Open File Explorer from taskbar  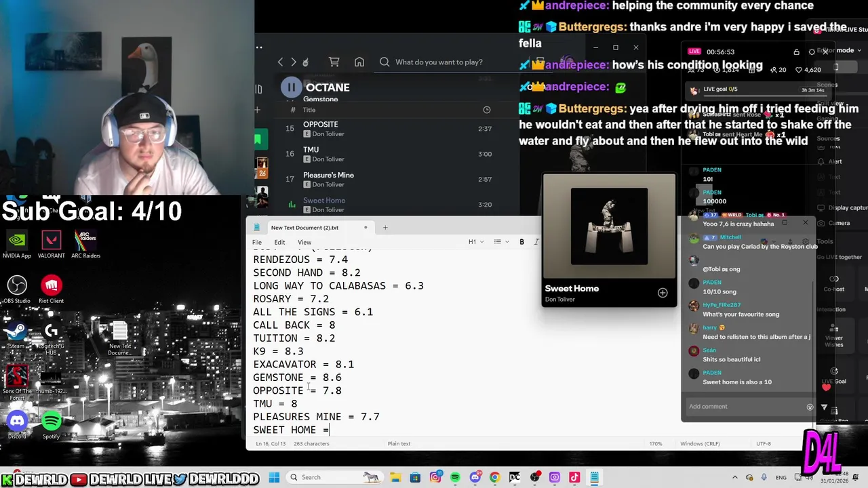[x=395, y=477]
